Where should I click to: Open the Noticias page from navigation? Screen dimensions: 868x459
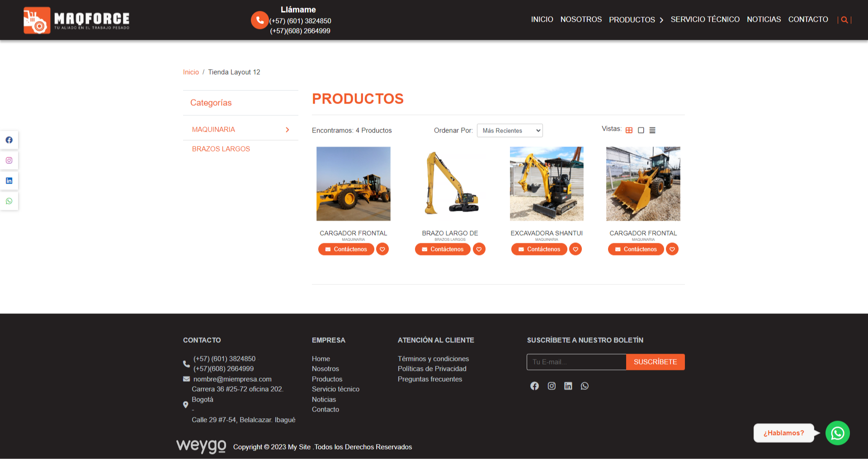click(764, 19)
